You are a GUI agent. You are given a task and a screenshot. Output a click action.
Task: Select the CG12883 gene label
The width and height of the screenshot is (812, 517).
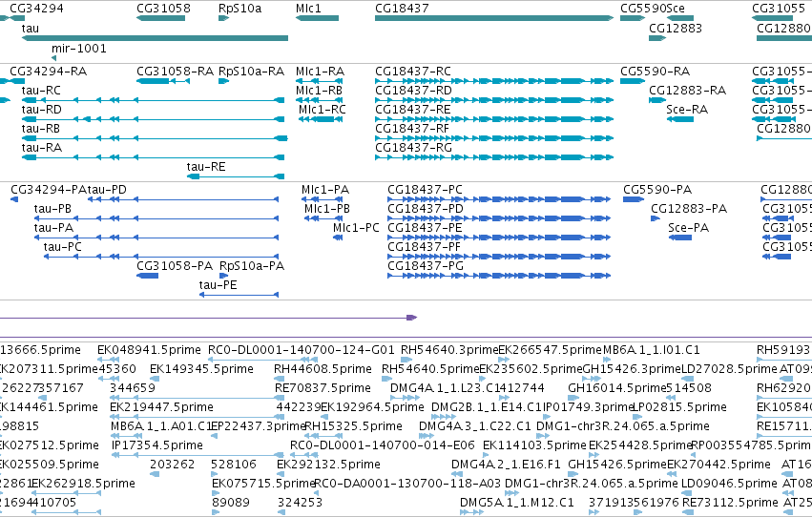point(676,28)
